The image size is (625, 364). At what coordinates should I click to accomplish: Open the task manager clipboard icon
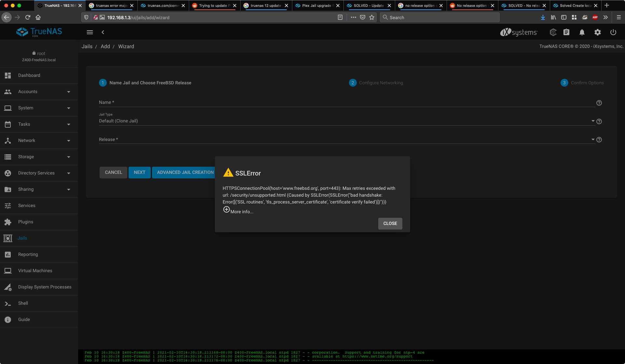(566, 32)
